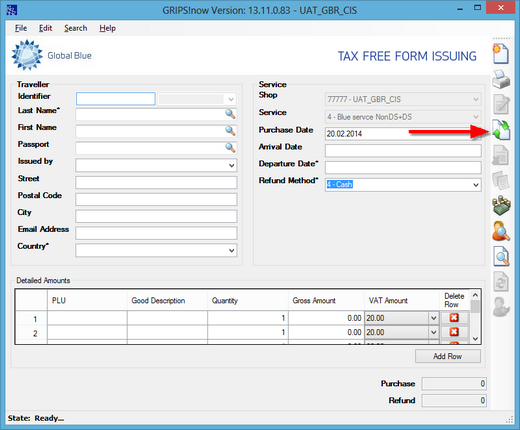Click the PLU column header
Screen dimensions: 520x430
coord(87,300)
